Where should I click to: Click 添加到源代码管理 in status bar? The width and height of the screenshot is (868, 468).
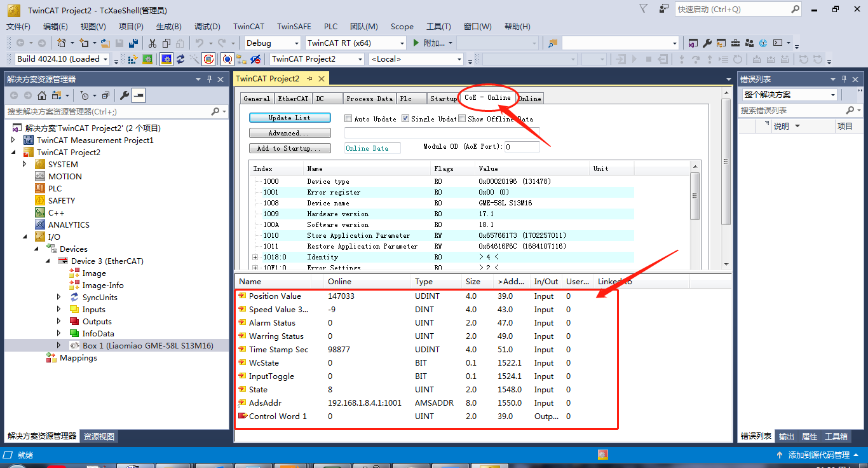tap(818, 455)
